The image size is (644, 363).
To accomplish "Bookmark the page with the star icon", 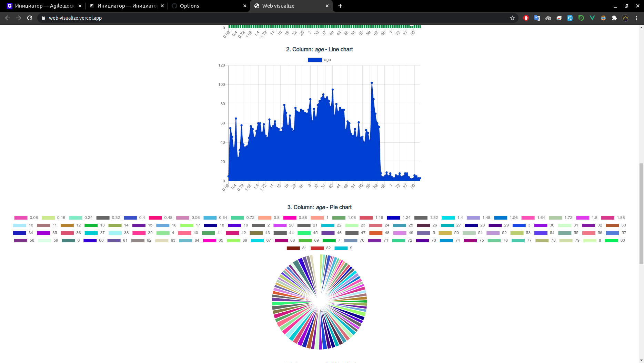I will (512, 18).
